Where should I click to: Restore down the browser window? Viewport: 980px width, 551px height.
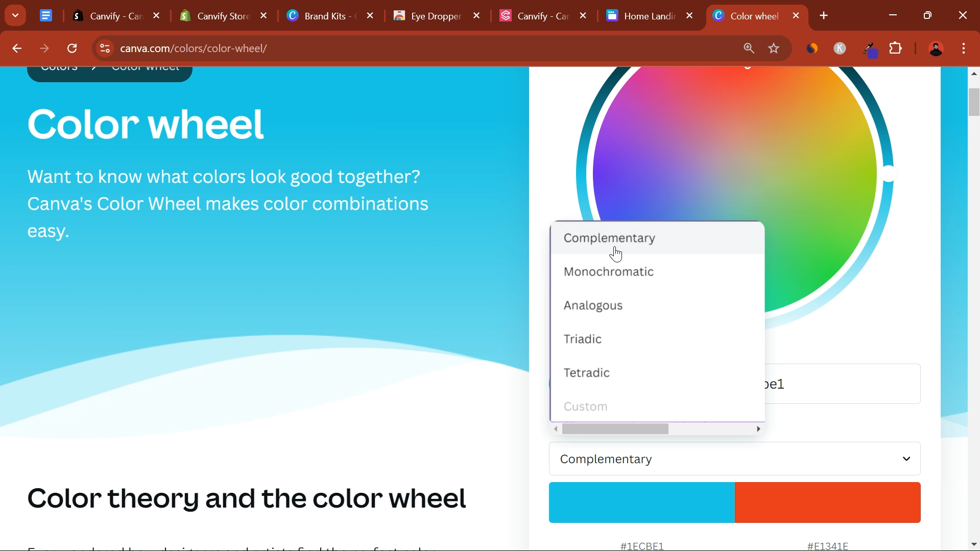click(928, 16)
